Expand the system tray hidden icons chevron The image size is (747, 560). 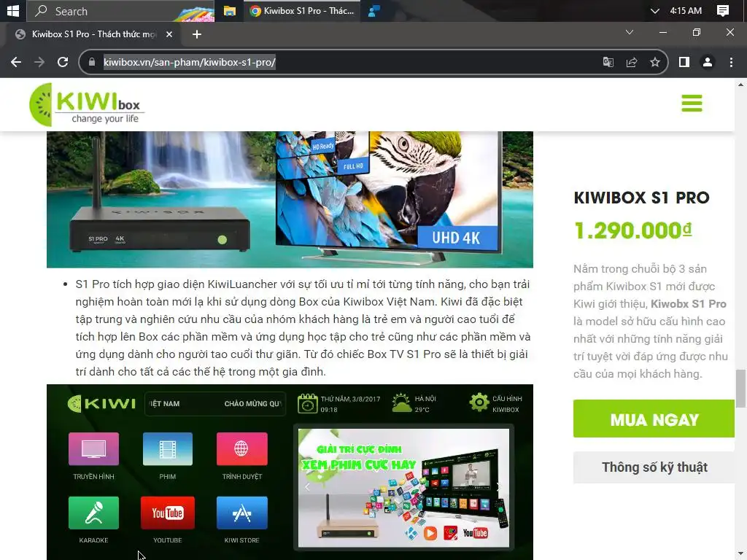654,10
